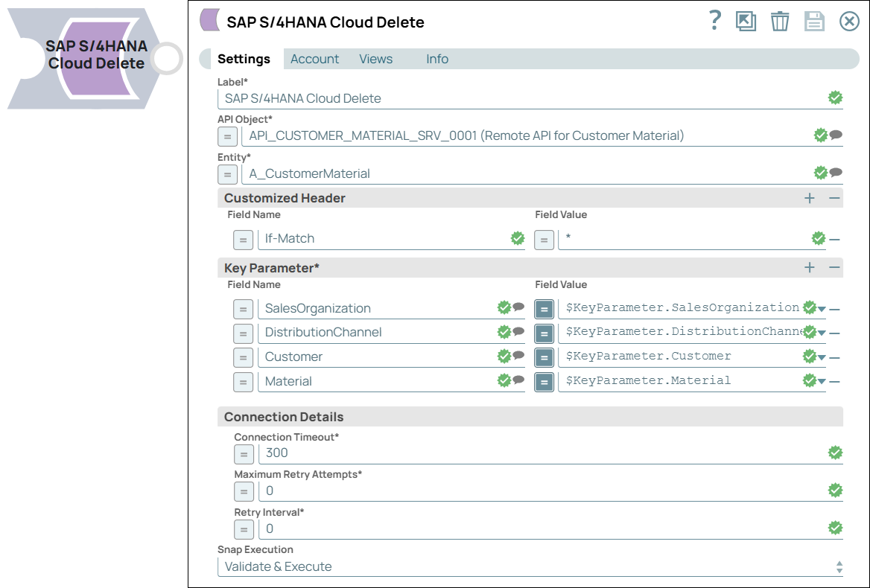
Task: Open dropdown arrow for DistributionChannel value
Action: [x=822, y=333]
